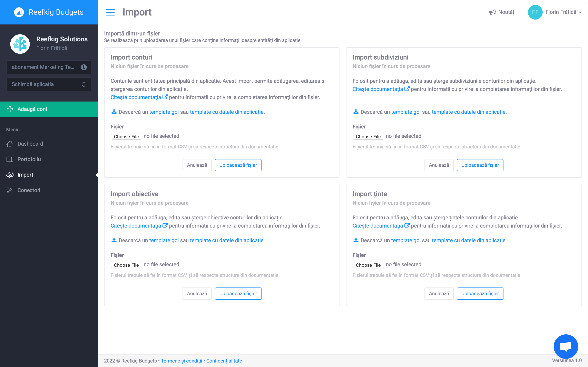Click Choose File in Import conturi
The height and width of the screenshot is (367, 588).
click(126, 136)
